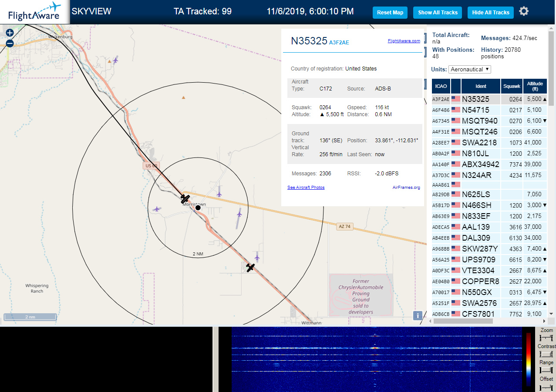Select black aircraft icon northwest of Wittmann
Screen dimensions: 556x392
[250, 267]
